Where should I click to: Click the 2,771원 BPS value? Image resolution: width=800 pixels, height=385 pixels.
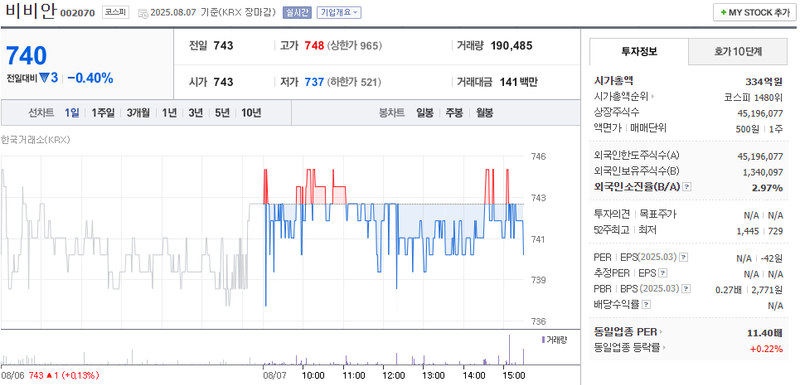[767, 289]
